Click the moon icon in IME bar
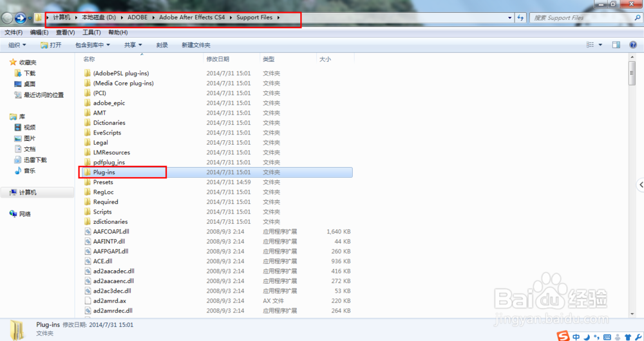 click(587, 337)
